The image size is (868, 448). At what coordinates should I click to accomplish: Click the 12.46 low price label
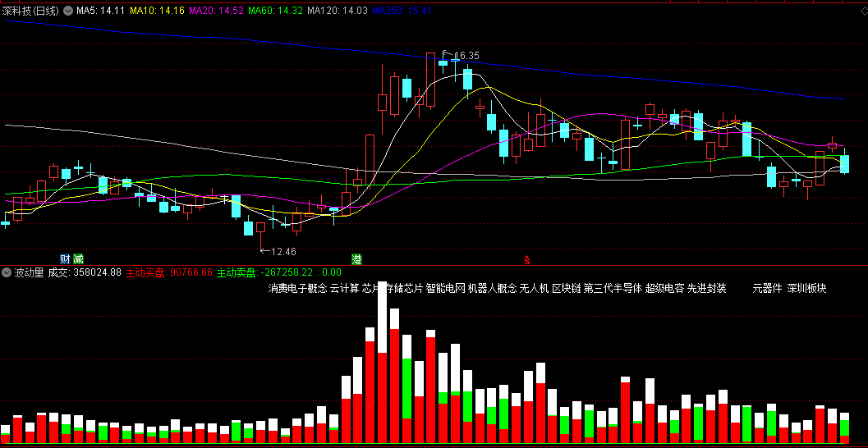click(x=282, y=252)
